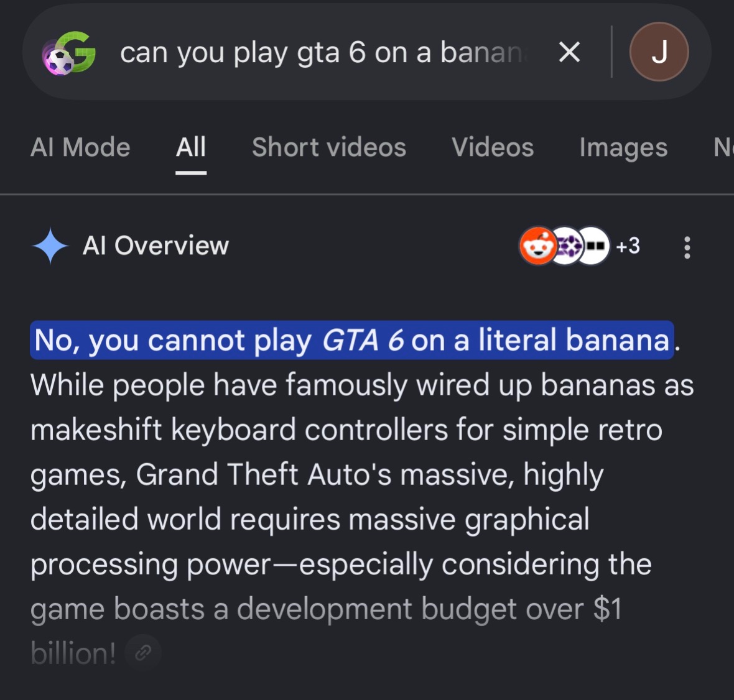The width and height of the screenshot is (734, 700).
Task: Switch to the AI Mode tab
Action: click(x=80, y=147)
